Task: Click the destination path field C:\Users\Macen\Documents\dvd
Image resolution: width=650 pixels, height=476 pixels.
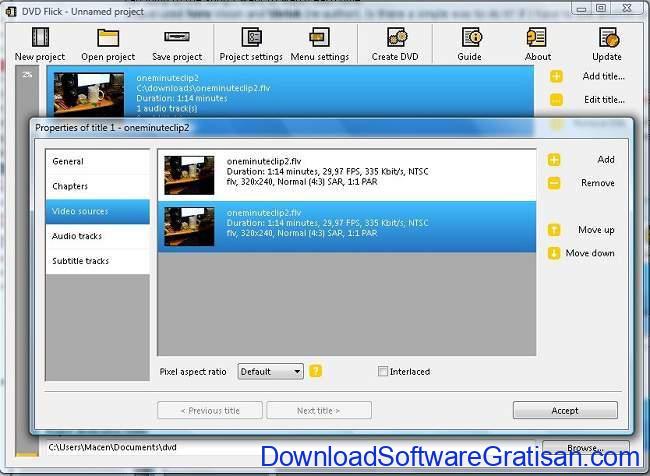Action: pos(290,447)
